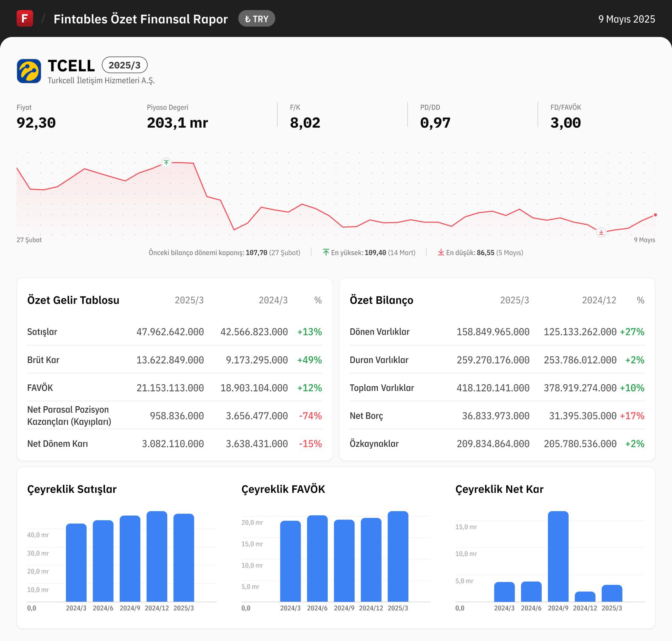Image resolution: width=672 pixels, height=641 pixels.
Task: Click the FD/FAVÖK value 3,00
Action: pos(565,123)
